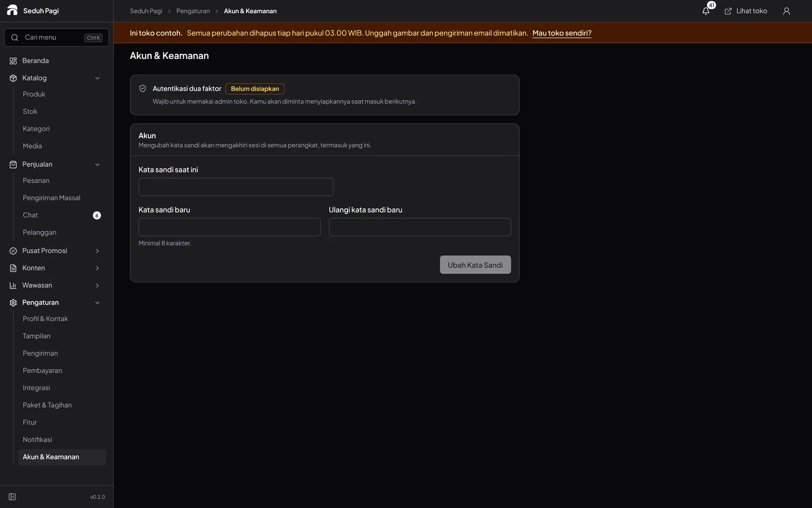Open Pembayaran settings

tap(62, 371)
